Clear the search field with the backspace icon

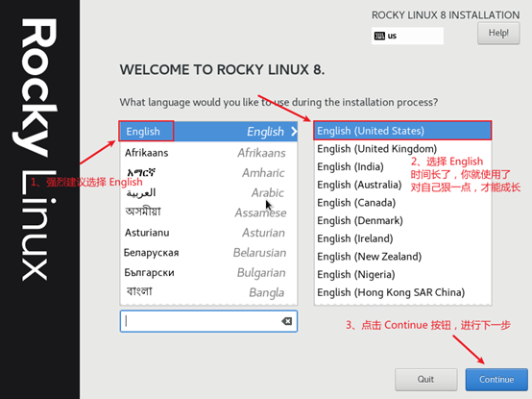click(x=287, y=321)
